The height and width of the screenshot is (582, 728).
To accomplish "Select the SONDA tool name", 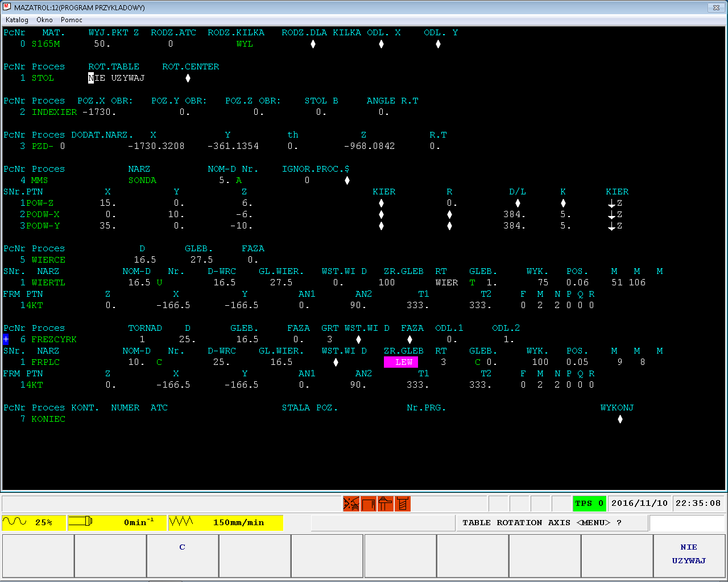I will pos(142,180).
